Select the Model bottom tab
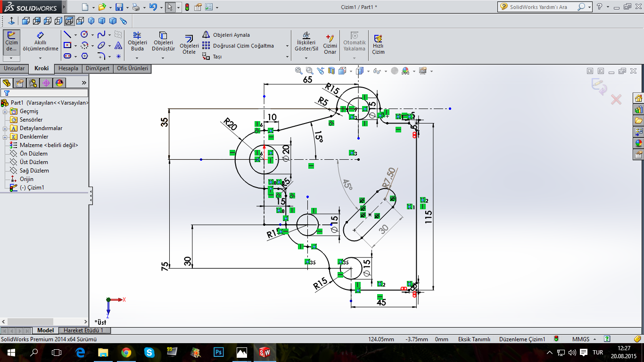Image resolution: width=644 pixels, height=362 pixels. pyautogui.click(x=46, y=330)
